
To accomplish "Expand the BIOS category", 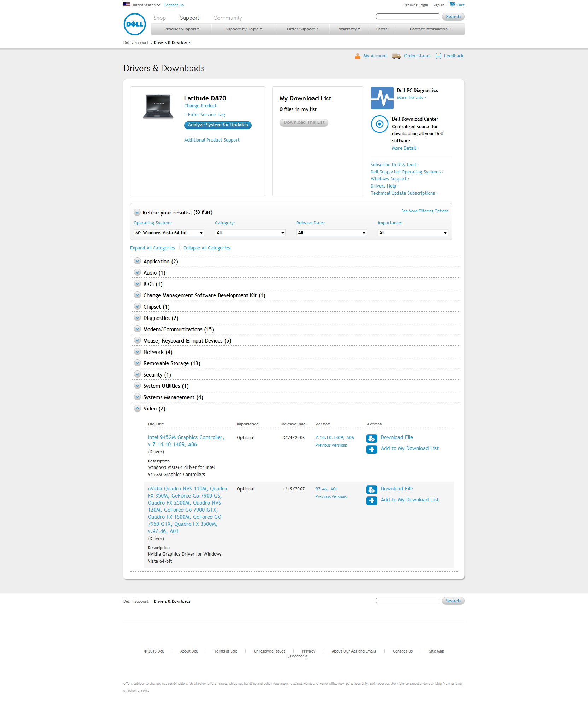I will 138,284.
